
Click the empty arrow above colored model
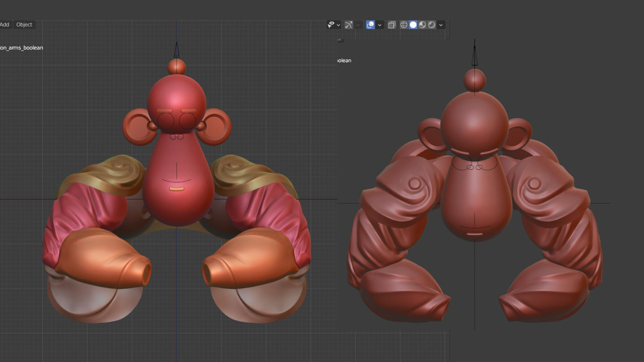coord(177,50)
